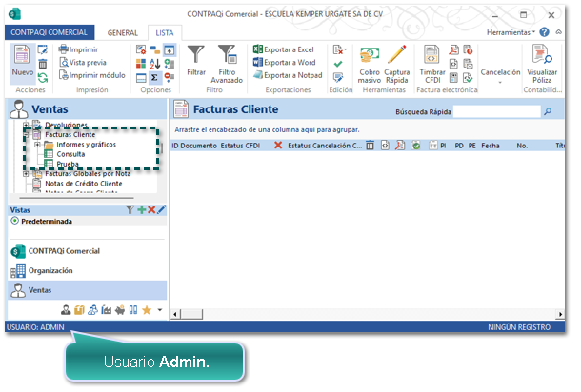581x392 pixels.
Task: Export the list to Excel
Action: pyautogui.click(x=284, y=49)
